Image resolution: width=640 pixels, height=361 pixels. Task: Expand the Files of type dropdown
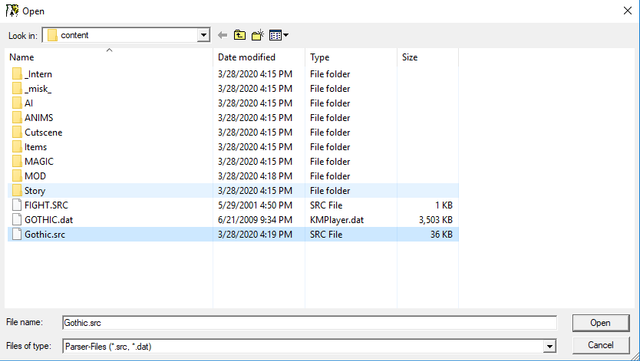coord(550,346)
